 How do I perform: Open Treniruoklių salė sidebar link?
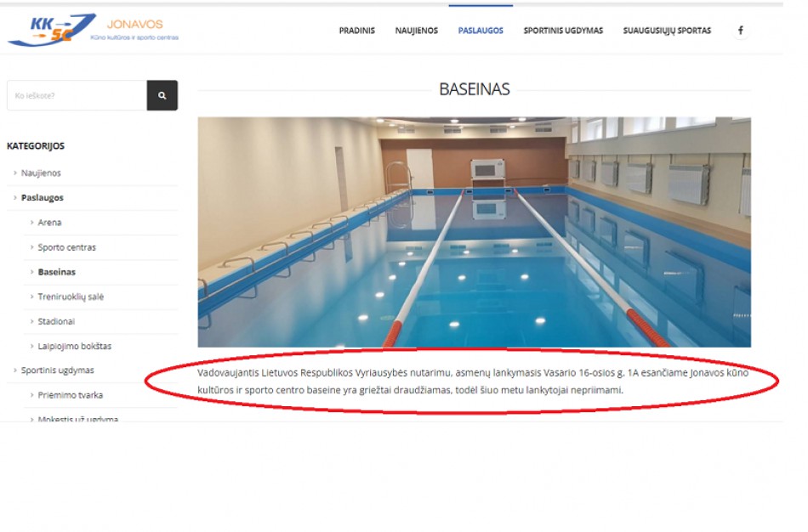[x=71, y=297]
